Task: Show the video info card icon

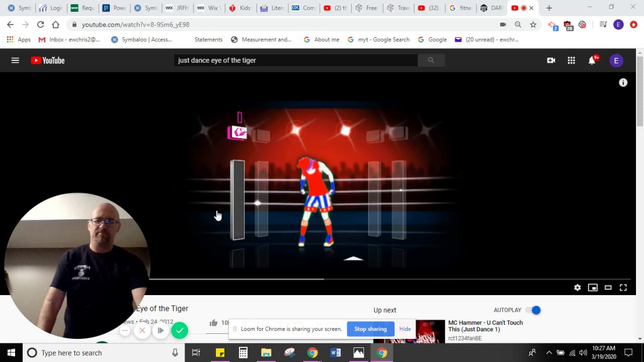Action: click(623, 82)
